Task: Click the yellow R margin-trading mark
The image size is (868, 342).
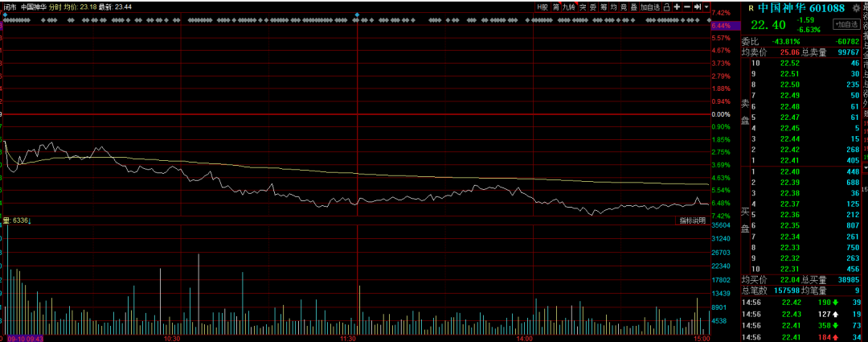Action: pyautogui.click(x=751, y=8)
